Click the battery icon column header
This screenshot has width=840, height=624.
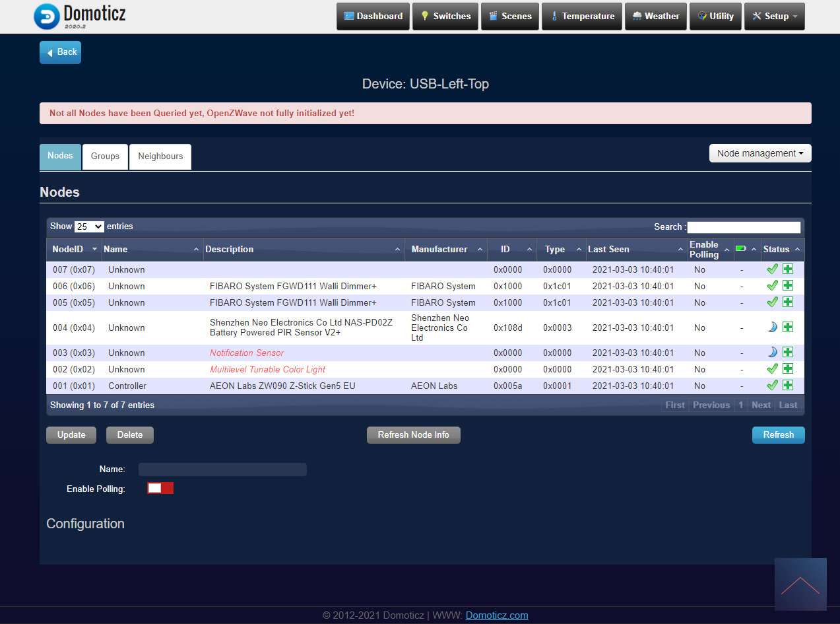coord(741,249)
